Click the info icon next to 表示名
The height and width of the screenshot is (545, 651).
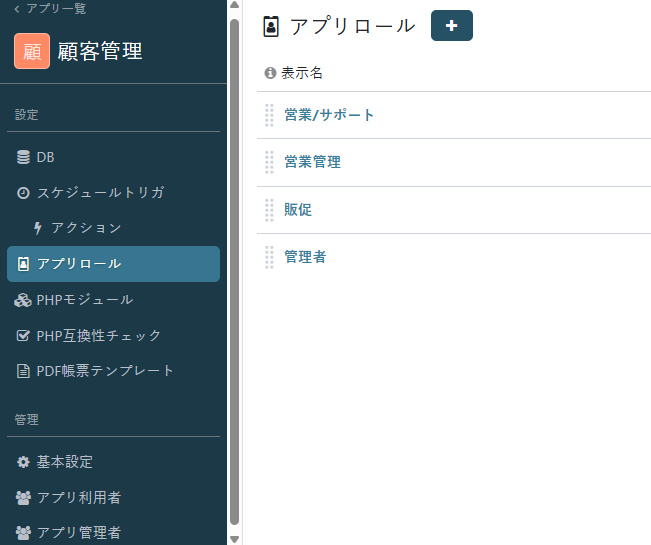coord(270,73)
